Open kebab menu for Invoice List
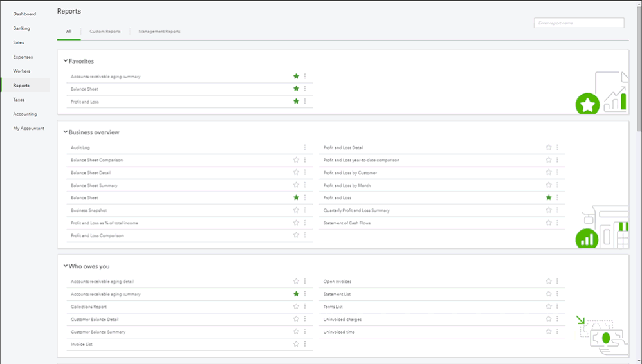This screenshot has width=642, height=364. [305, 344]
